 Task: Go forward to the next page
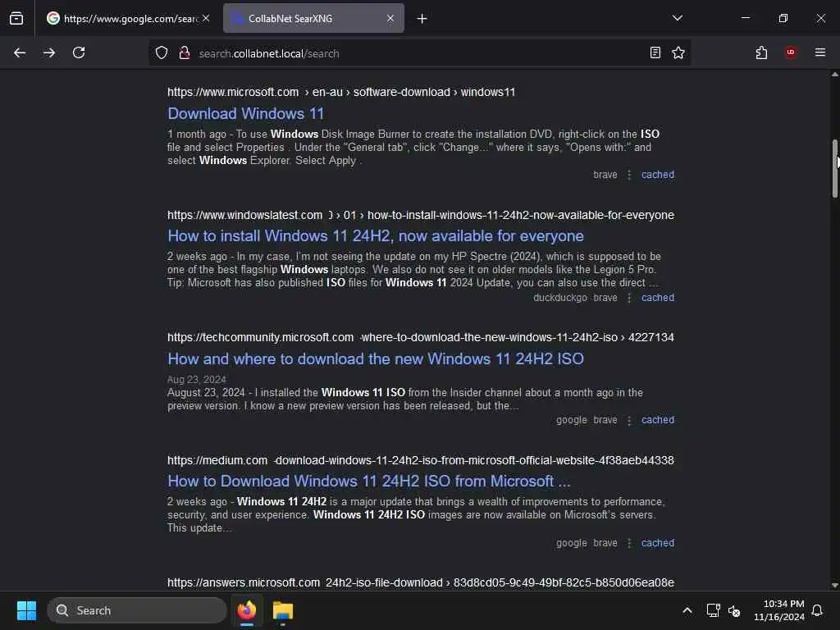(x=49, y=52)
